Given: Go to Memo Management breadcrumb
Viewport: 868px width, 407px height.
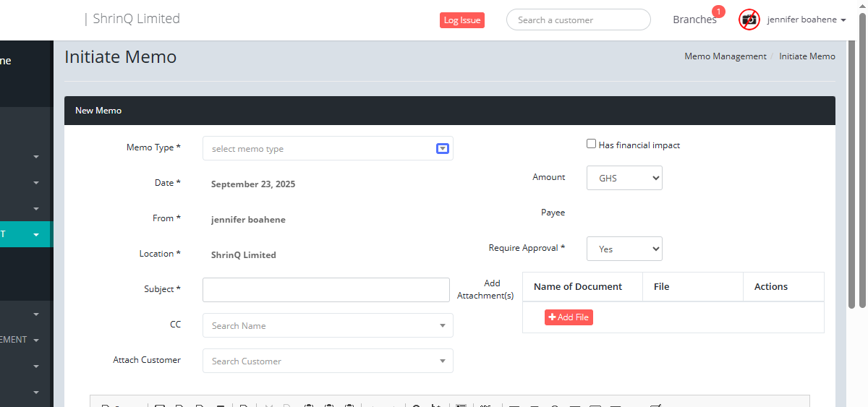Looking at the screenshot, I should click(725, 56).
